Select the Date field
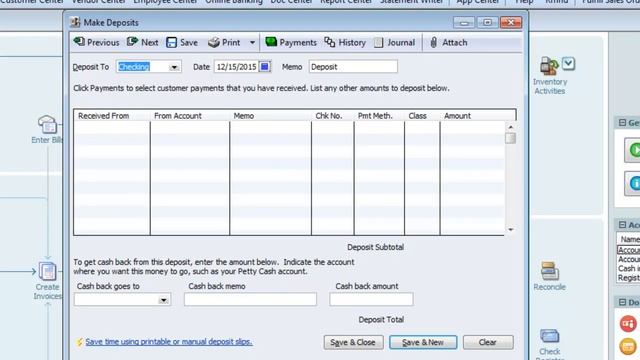The height and width of the screenshot is (360, 640). click(237, 67)
